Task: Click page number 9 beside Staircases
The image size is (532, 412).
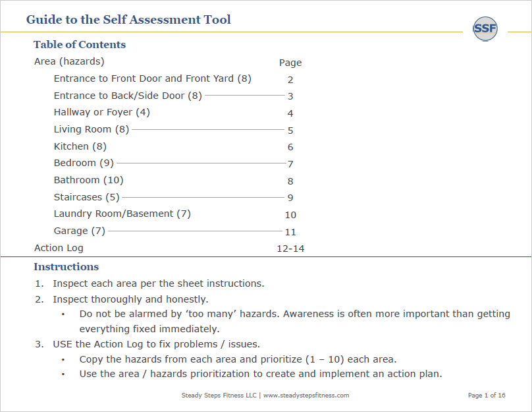Action: tap(290, 198)
